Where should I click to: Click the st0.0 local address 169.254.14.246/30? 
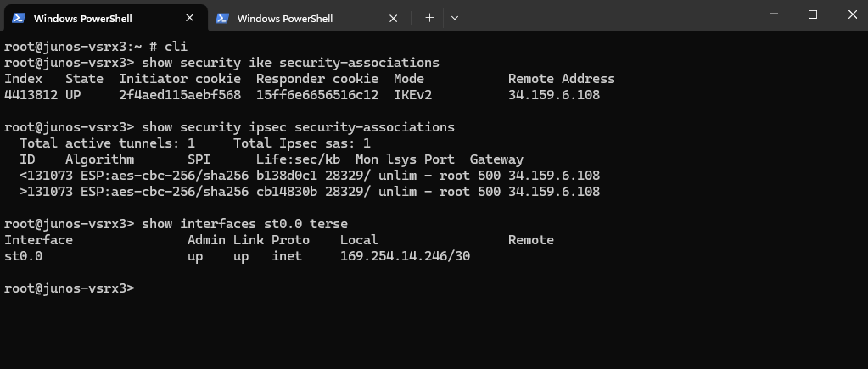pyautogui.click(x=405, y=256)
